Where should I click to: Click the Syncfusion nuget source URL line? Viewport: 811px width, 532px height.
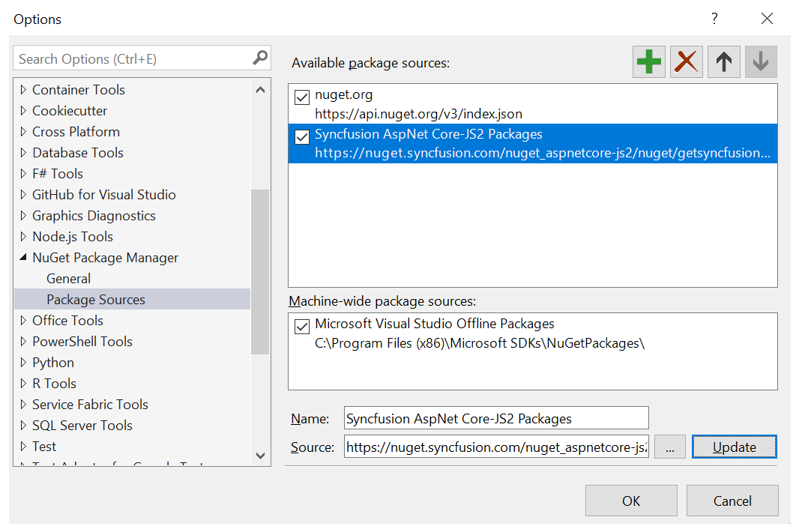(543, 153)
